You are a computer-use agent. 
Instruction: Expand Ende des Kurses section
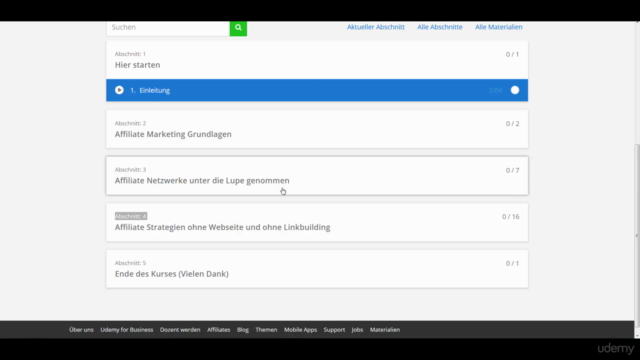coord(317,269)
